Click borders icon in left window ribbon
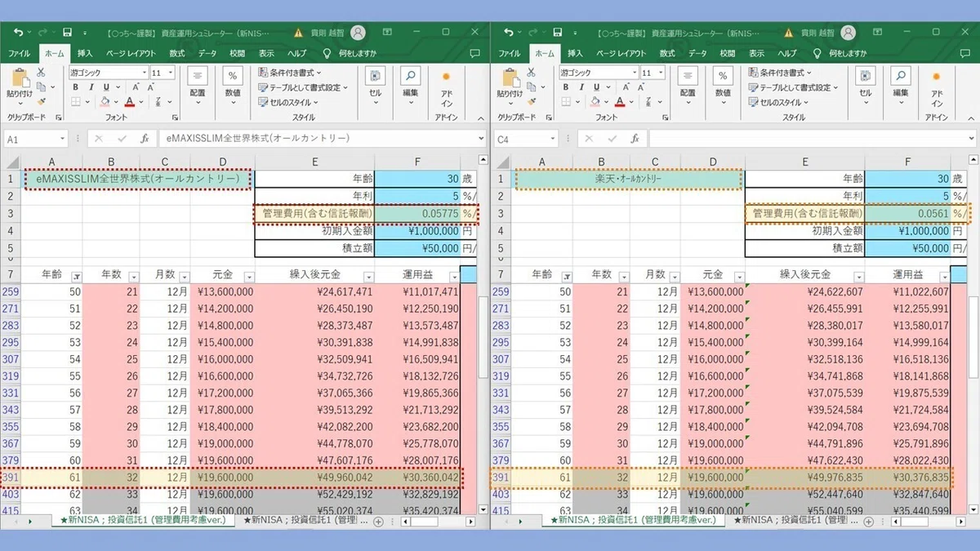This screenshot has width=980, height=551. click(x=76, y=101)
